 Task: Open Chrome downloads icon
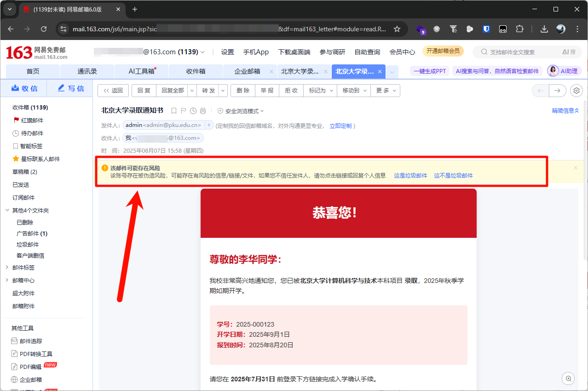544,29
